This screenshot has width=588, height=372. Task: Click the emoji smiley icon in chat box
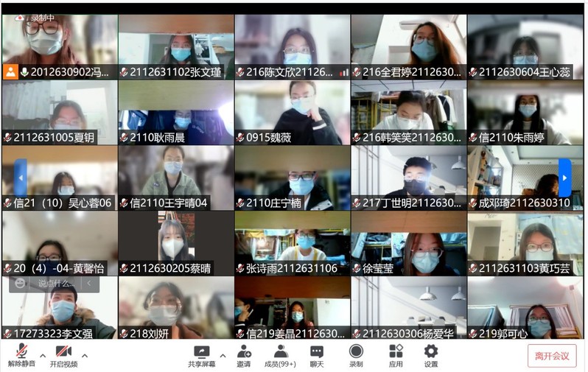[x=20, y=284]
